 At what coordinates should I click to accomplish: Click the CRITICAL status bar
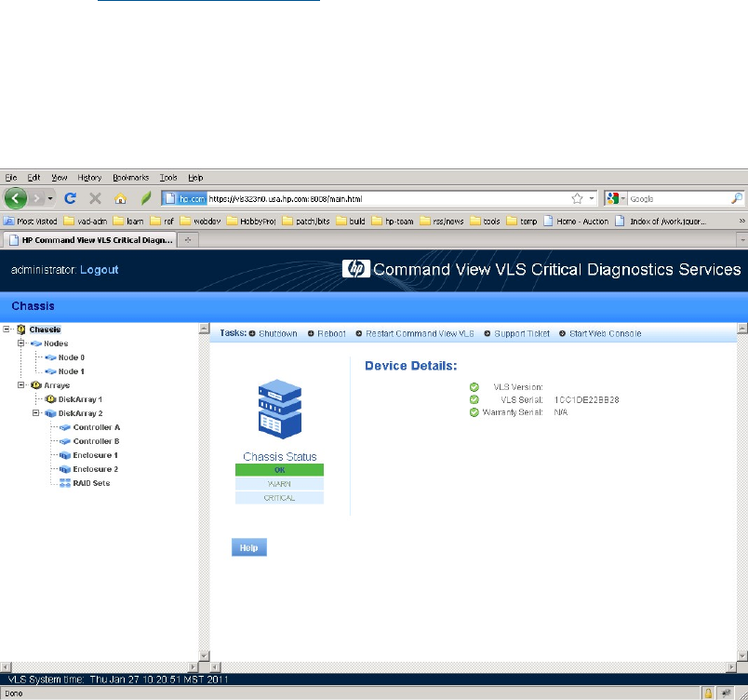point(279,498)
